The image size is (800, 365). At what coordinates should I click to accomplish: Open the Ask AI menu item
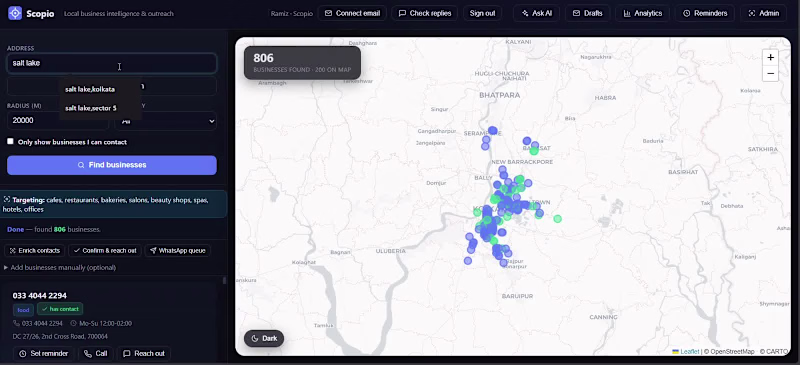(x=536, y=13)
